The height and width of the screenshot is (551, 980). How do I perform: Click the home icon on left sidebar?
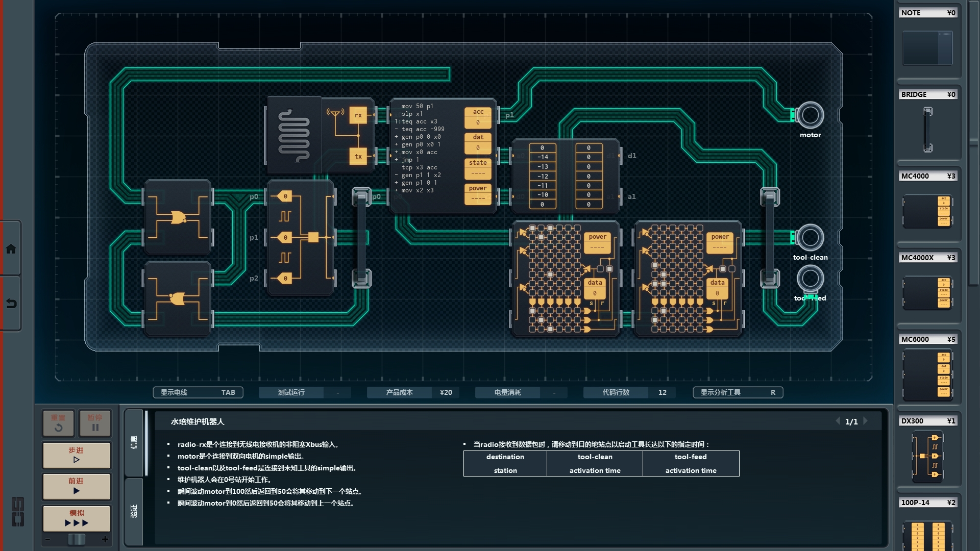11,249
